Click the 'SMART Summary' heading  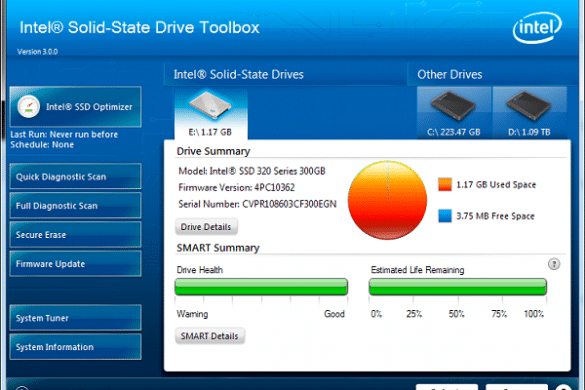coord(218,248)
